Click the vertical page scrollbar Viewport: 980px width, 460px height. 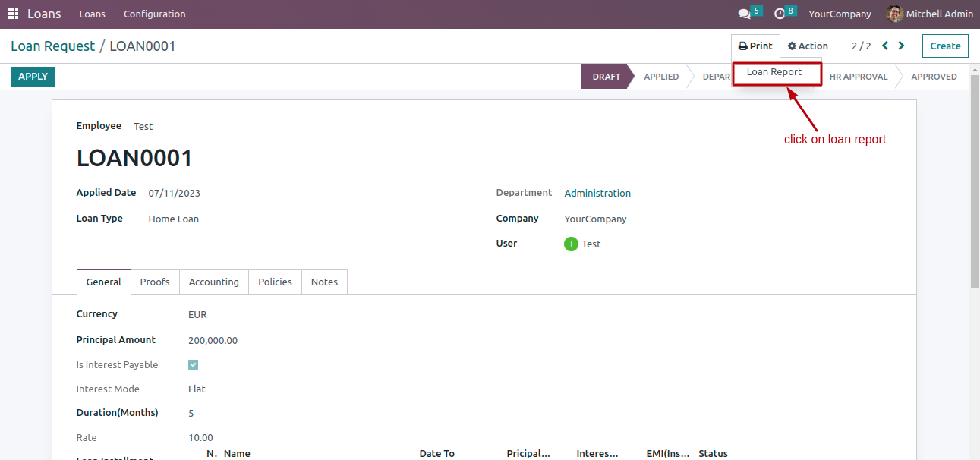click(975, 182)
